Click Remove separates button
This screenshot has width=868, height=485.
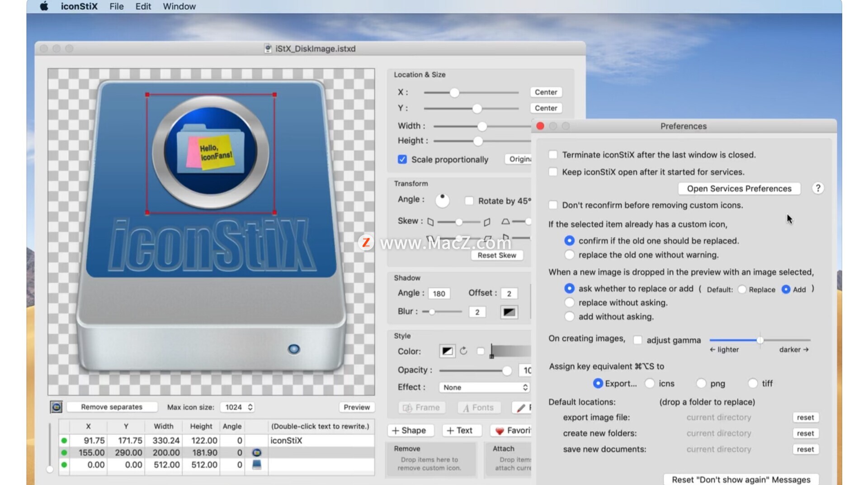point(112,407)
